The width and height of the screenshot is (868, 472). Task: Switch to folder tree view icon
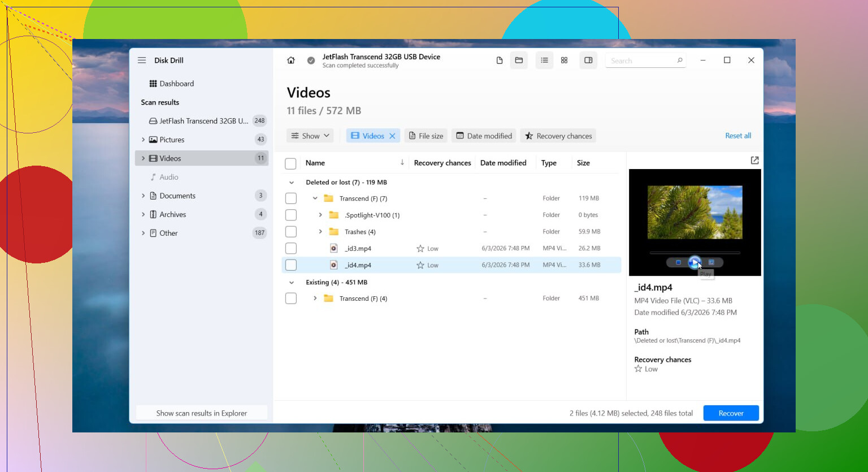click(519, 60)
